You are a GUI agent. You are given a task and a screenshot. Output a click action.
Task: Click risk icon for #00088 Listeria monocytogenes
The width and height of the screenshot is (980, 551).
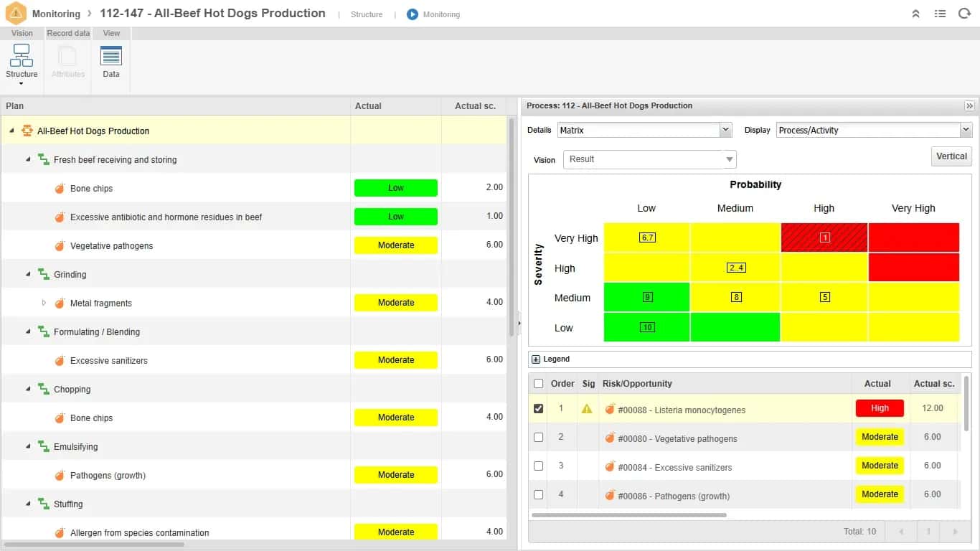[x=610, y=410]
